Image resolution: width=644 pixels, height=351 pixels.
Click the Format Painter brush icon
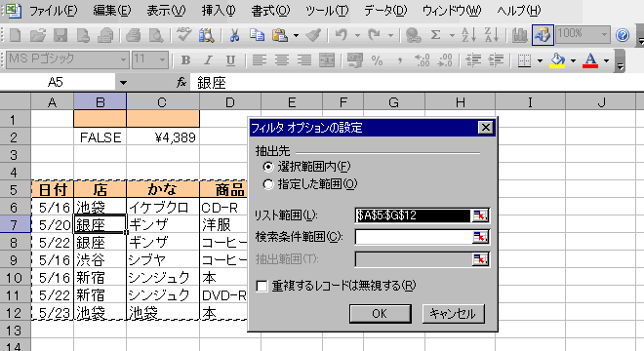tap(313, 35)
